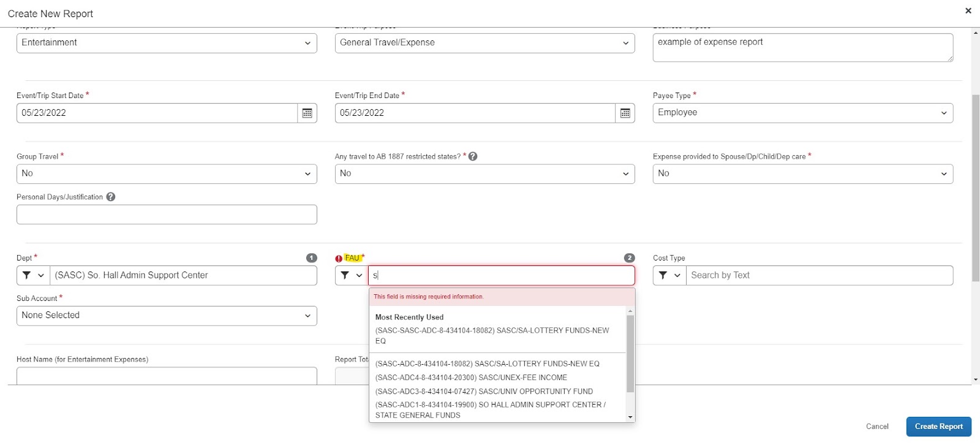Click the dialog scroll up arrow
Screen dimensions: 980x445
[x=976, y=32]
